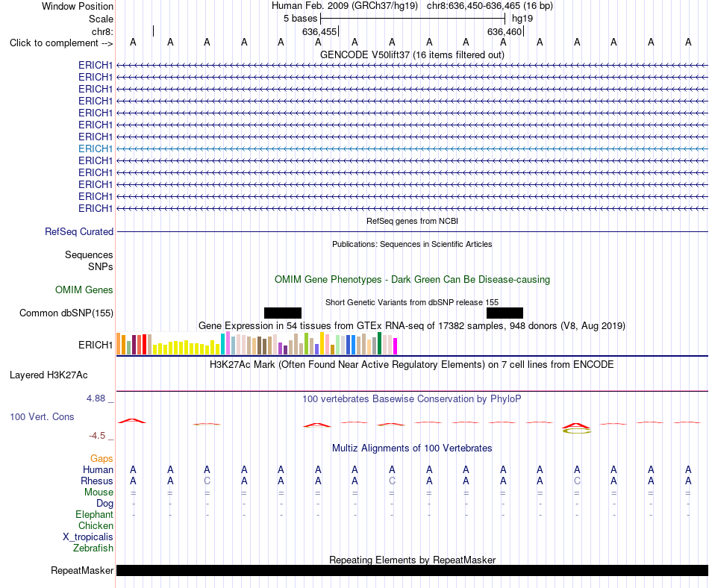The width and height of the screenshot is (709, 588).
Task: Click the H3K27Ac Mark ENCODE title
Action: click(x=412, y=364)
